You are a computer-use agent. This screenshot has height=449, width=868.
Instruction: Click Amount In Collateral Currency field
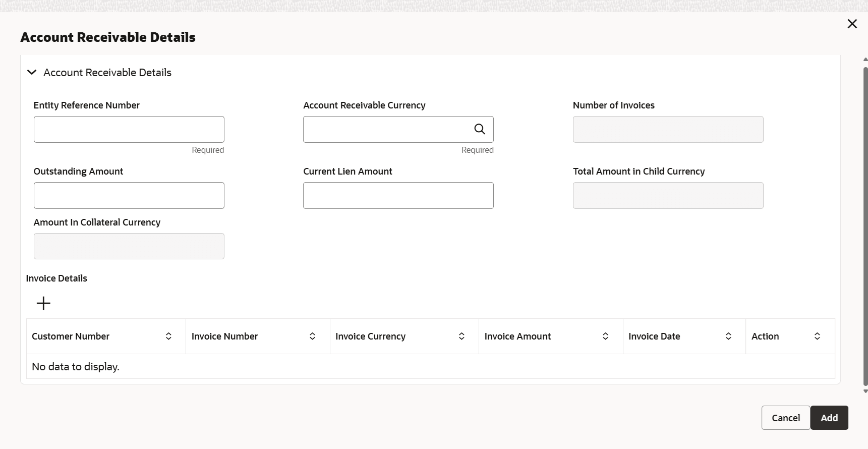coord(129,247)
